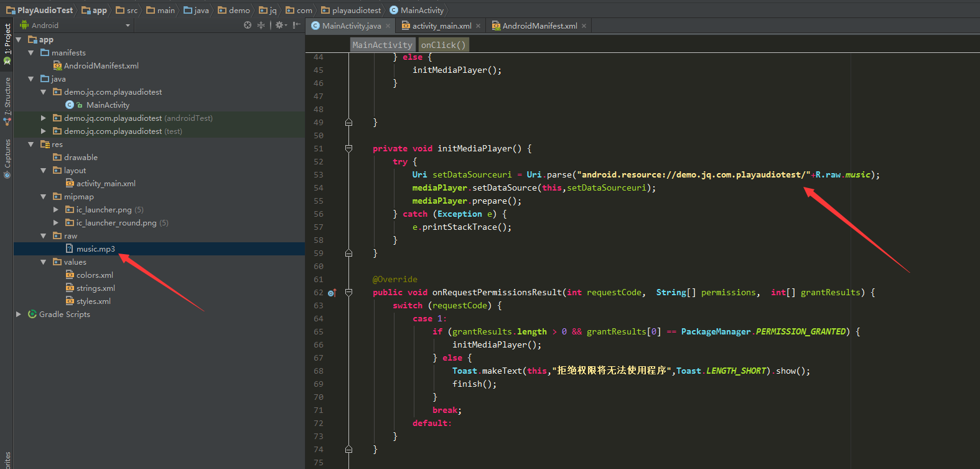The height and width of the screenshot is (469, 980).
Task: Open the Build Variants icon in left stripe
Action: (x=7, y=61)
